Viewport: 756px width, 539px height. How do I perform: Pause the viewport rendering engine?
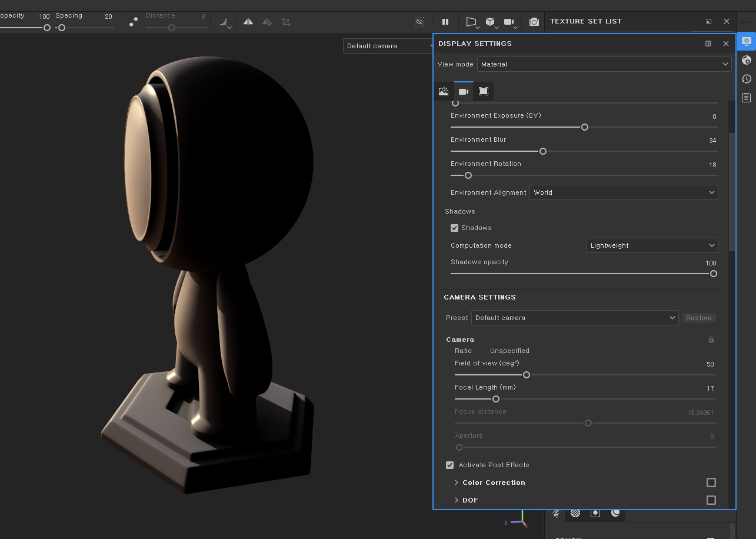[x=445, y=22]
